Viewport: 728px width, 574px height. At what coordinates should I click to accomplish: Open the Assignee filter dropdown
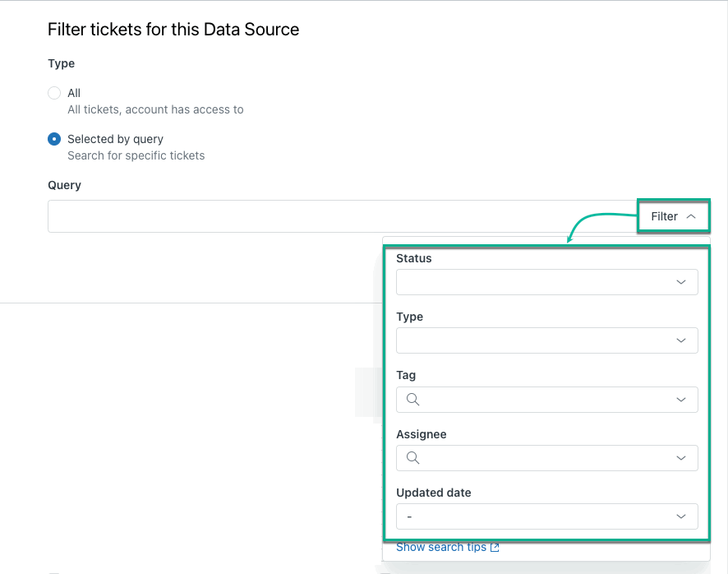[546, 458]
